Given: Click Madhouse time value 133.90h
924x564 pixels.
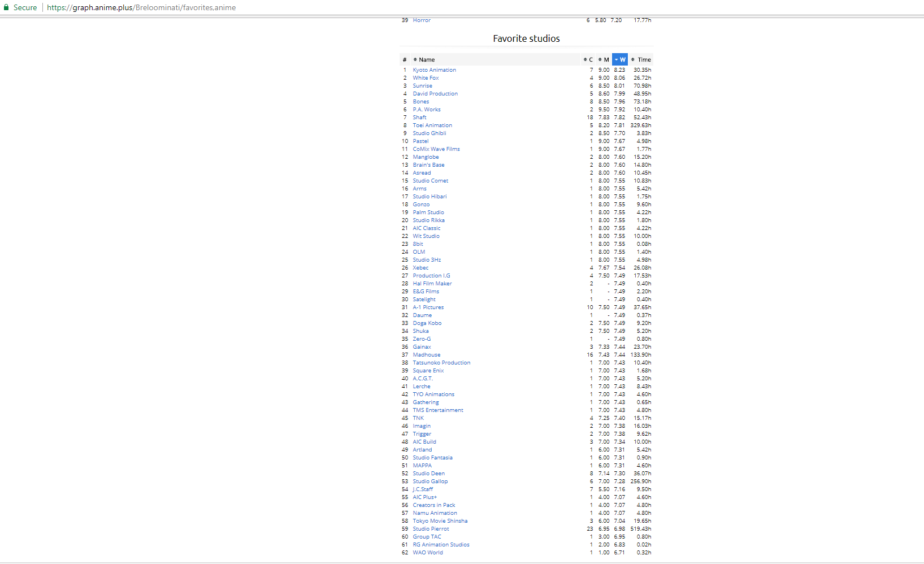Looking at the screenshot, I should (x=641, y=355).
